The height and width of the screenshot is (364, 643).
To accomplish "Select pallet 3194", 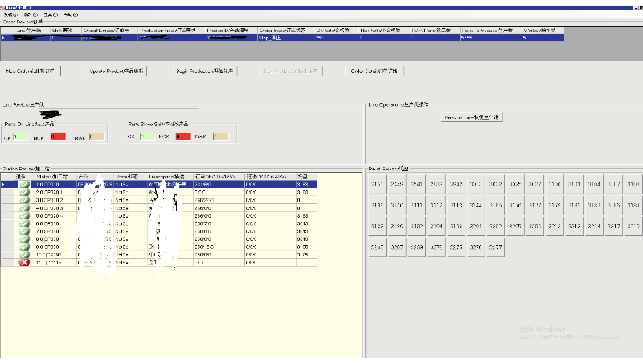I will [x=436, y=227].
